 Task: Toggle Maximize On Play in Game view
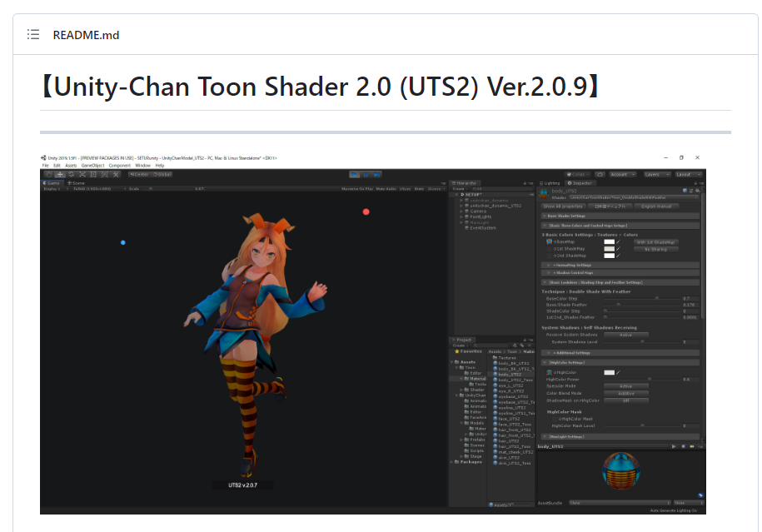[x=357, y=189]
